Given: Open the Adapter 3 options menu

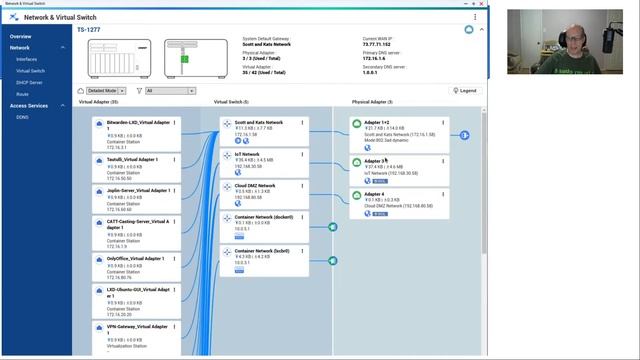Looking at the screenshot, I should coord(443,161).
